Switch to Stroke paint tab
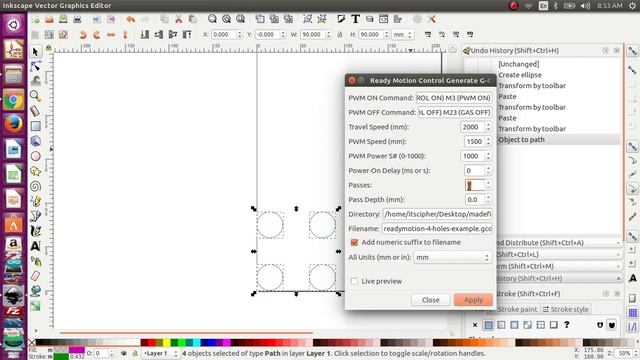640x360 pixels. click(x=518, y=309)
